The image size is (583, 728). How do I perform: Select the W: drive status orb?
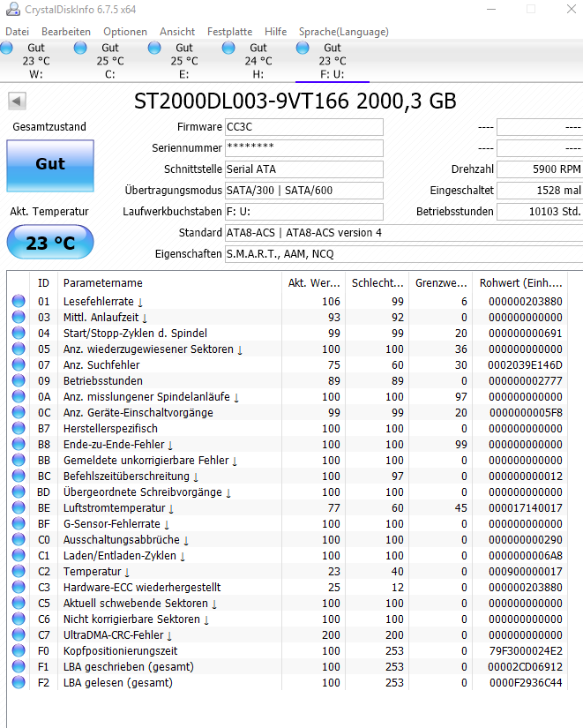[x=6, y=48]
